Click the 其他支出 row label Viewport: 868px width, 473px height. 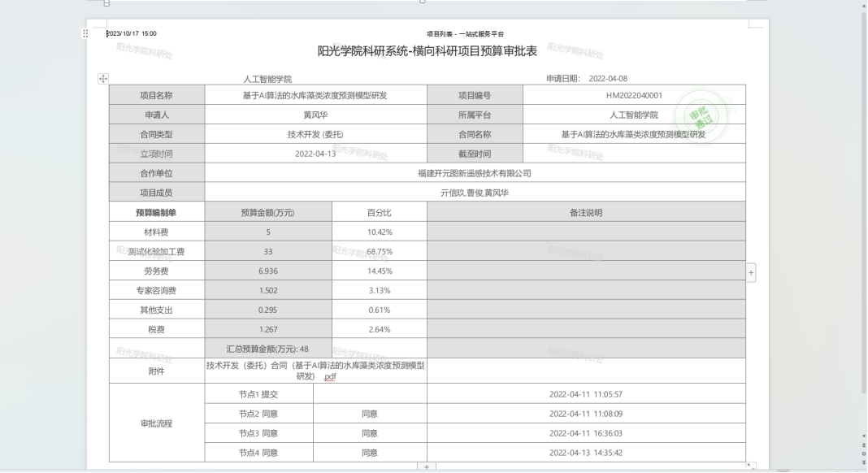[157, 310]
